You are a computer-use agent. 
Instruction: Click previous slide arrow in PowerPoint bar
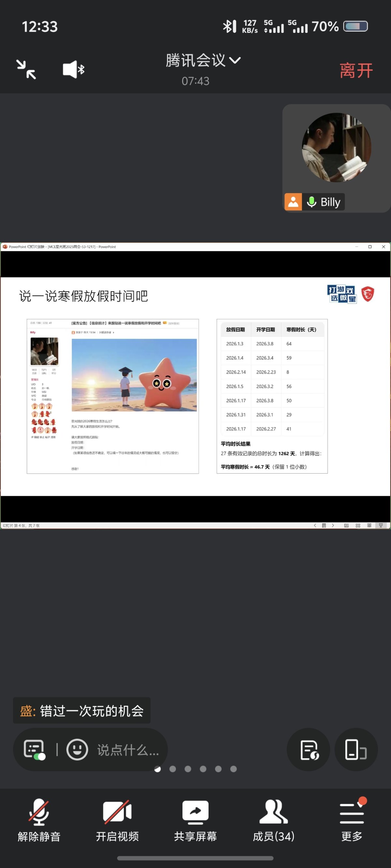pos(315,525)
